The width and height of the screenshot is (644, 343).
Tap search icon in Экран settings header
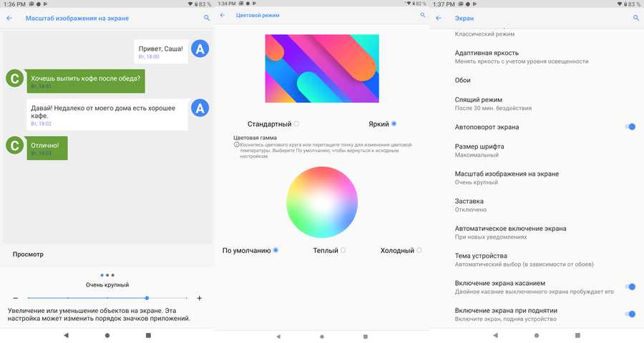pyautogui.click(x=635, y=18)
